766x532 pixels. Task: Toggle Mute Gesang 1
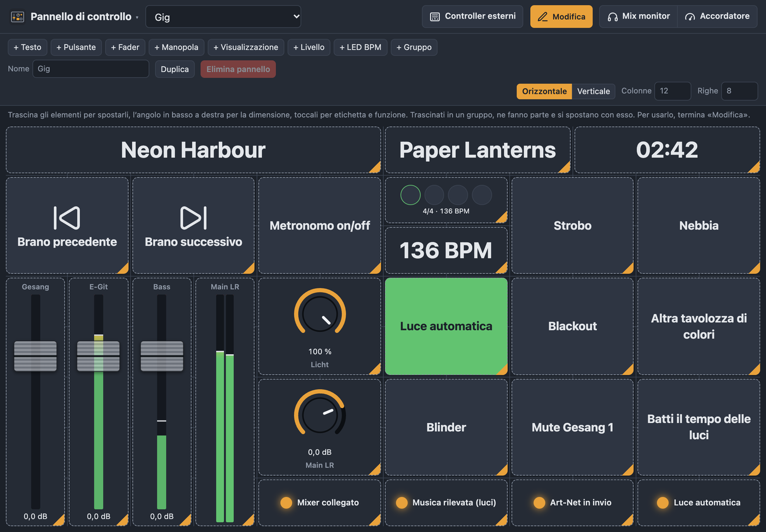(572, 427)
